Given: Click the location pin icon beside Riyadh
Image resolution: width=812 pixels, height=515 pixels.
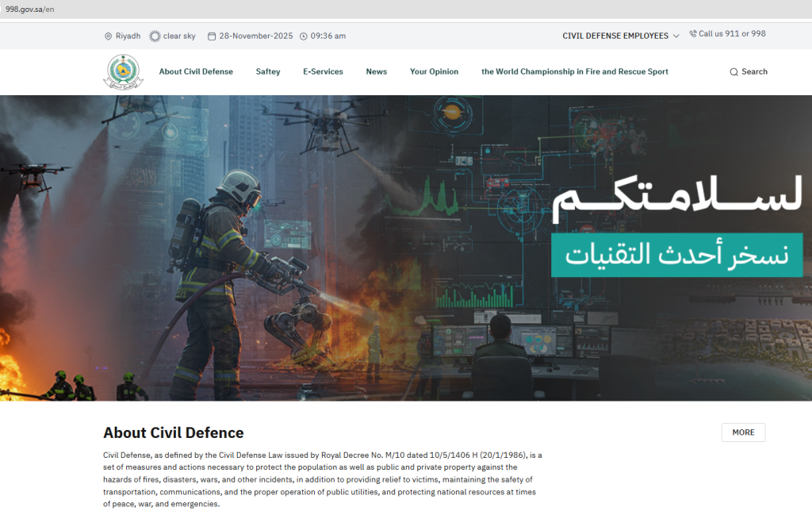Looking at the screenshot, I should coord(109,37).
